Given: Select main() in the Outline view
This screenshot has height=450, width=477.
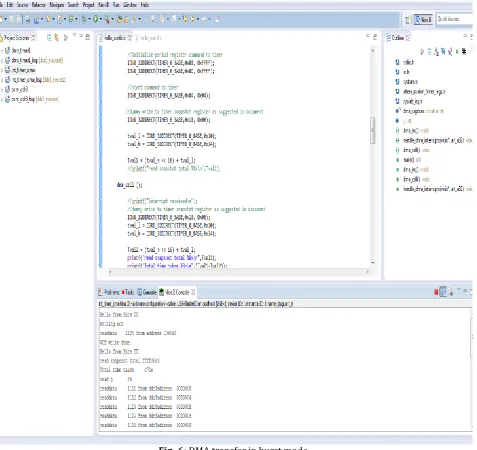Looking at the screenshot, I should [x=408, y=160].
